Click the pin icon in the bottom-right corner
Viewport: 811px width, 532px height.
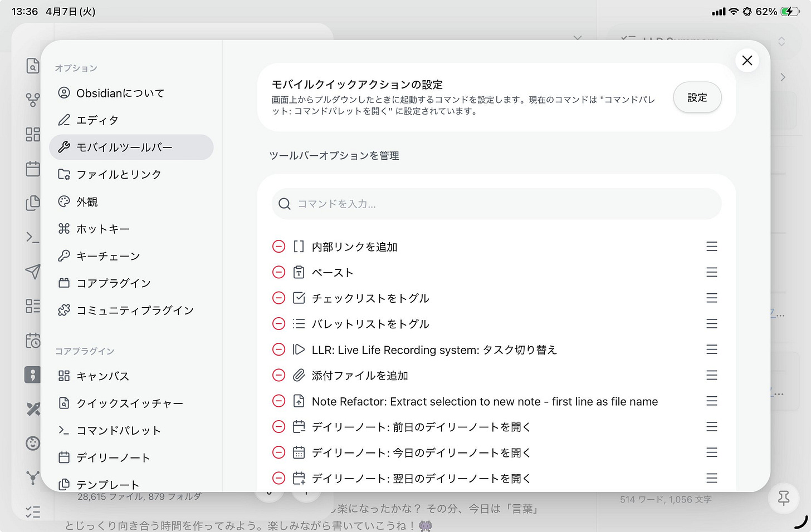click(784, 498)
